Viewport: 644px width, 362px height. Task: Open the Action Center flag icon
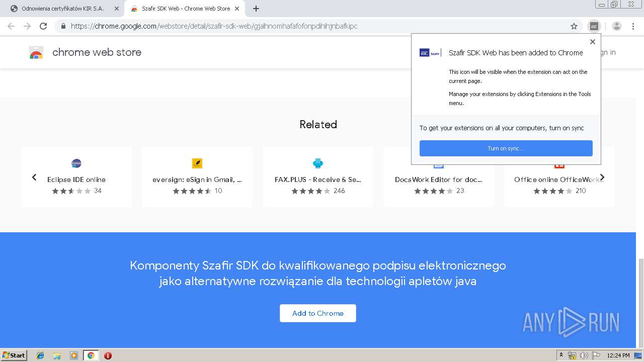(x=596, y=355)
